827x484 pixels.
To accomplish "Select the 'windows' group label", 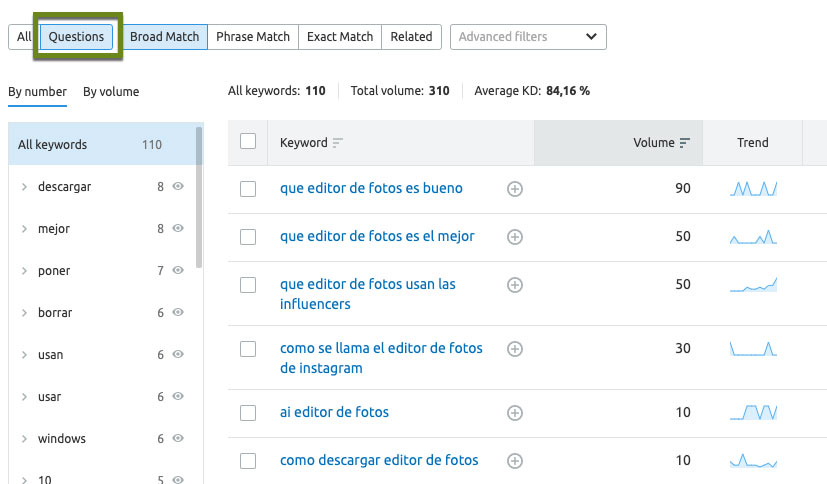I will 62,439.
